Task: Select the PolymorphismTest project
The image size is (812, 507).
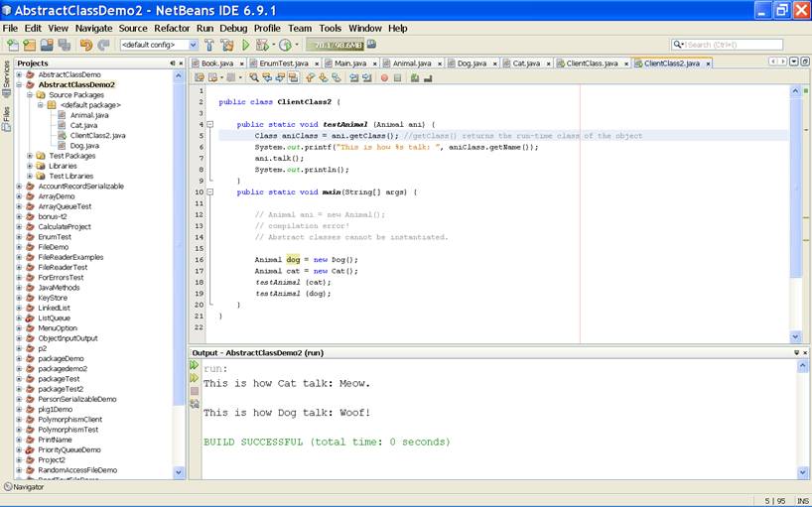Action: point(68,430)
